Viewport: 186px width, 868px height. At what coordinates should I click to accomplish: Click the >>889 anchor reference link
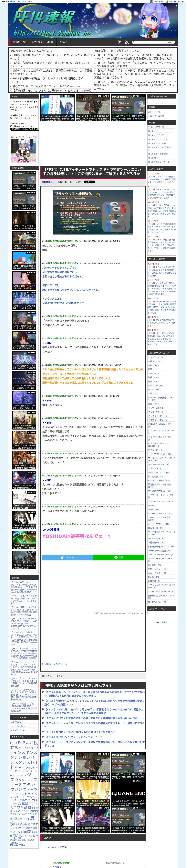point(47,480)
